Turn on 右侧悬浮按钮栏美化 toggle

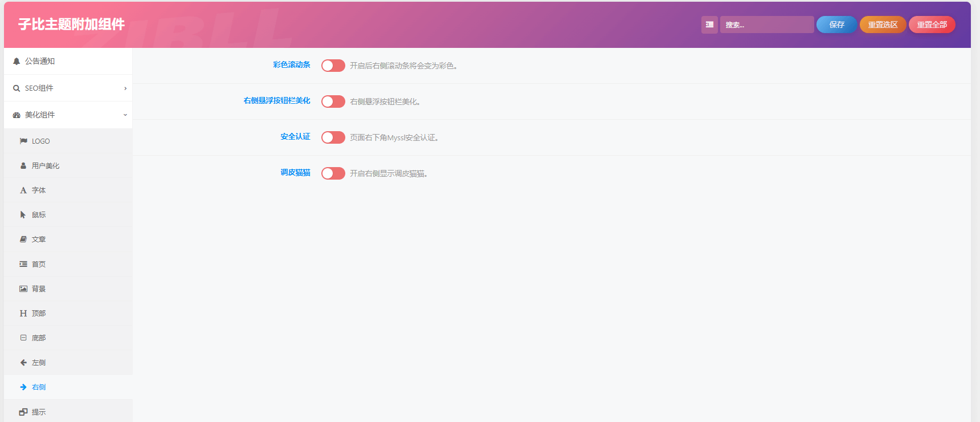(333, 102)
